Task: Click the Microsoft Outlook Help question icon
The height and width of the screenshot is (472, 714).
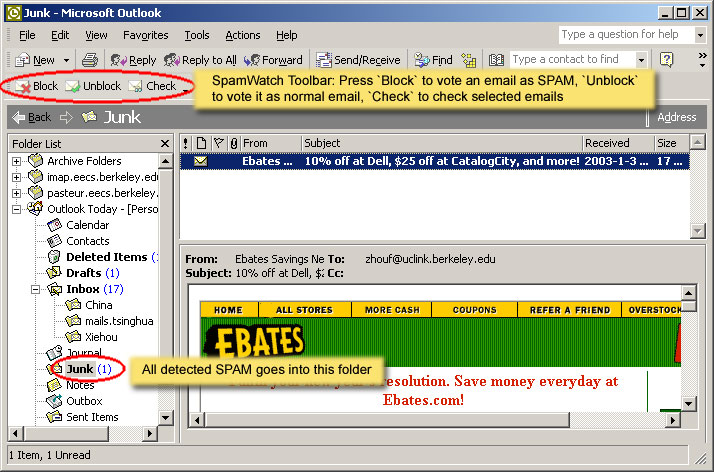Action: click(x=667, y=60)
